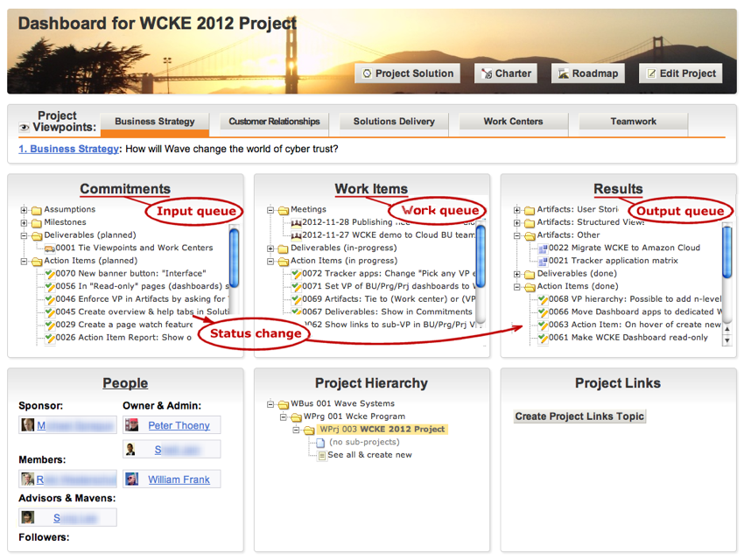Viewport: 744px width, 560px height.
Task: Expand the Milestones tree node
Action: tap(25, 223)
